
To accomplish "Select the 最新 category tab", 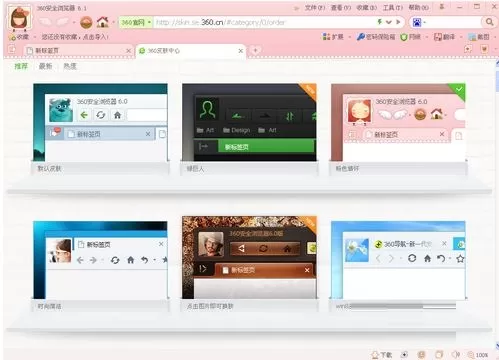I will point(45,66).
